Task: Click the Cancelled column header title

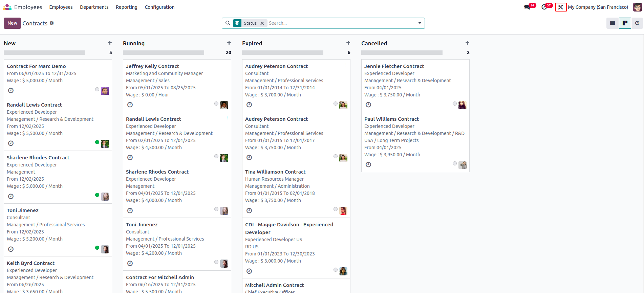Action: tap(374, 43)
